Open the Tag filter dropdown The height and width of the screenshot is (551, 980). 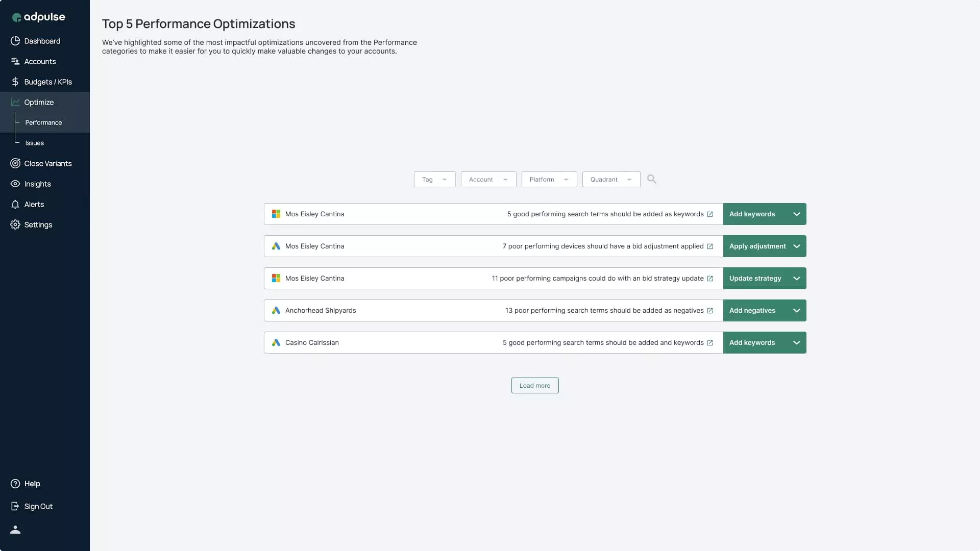(x=434, y=179)
